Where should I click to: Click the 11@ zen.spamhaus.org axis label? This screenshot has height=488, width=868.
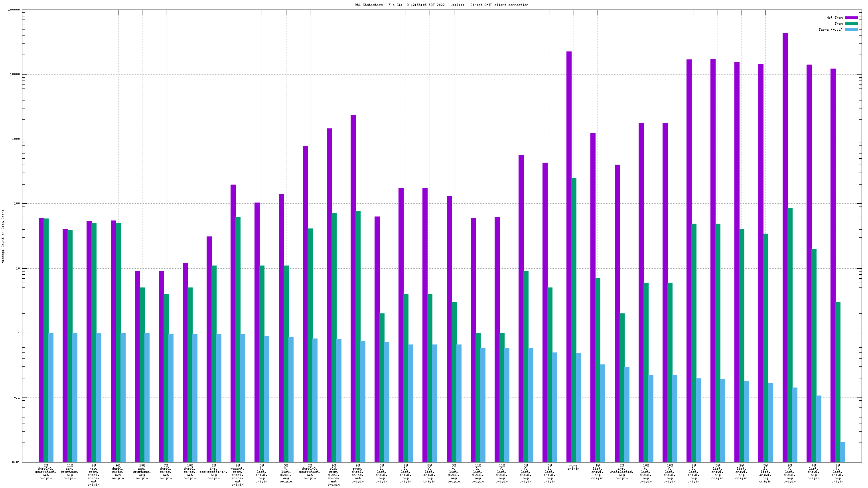tap(70, 472)
